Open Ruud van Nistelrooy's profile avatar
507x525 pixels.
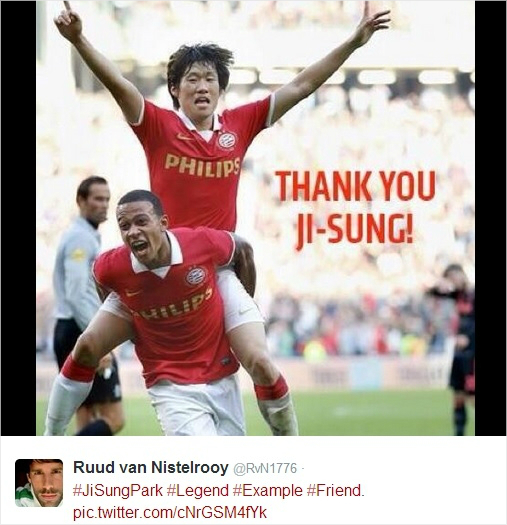pos(39,482)
